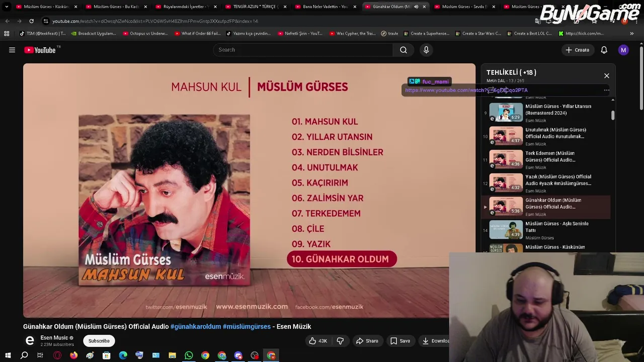
Task: Open the notifications bell
Action: pos(604,50)
